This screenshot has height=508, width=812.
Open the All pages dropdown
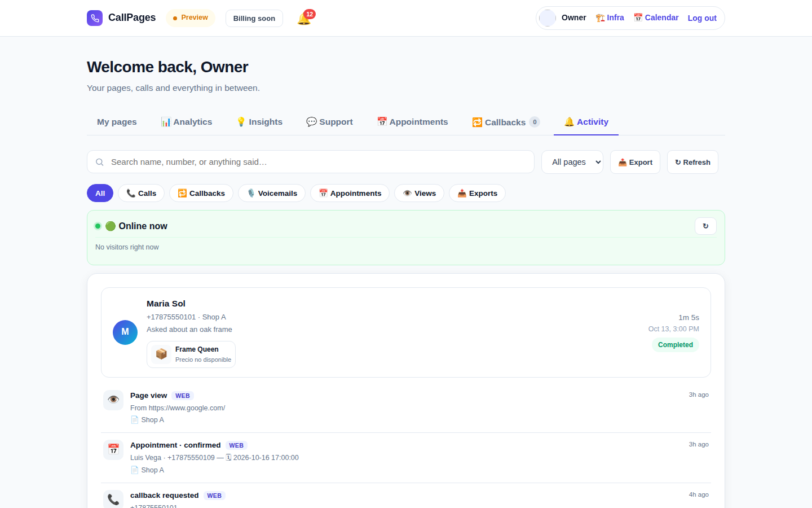pos(572,162)
